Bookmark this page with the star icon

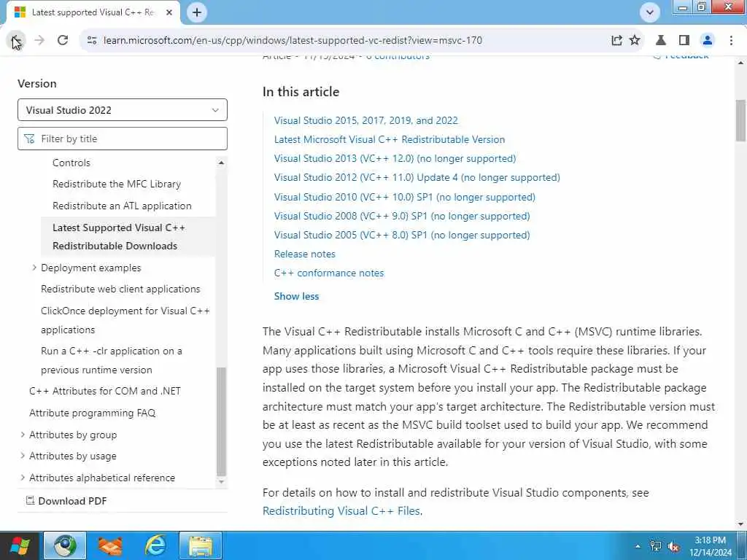[635, 41]
